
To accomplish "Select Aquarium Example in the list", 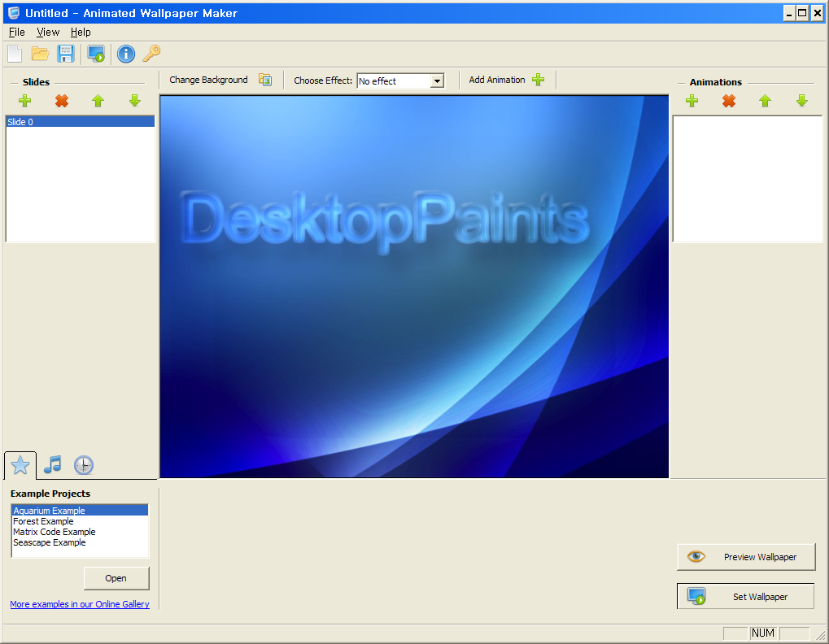I will click(x=80, y=511).
